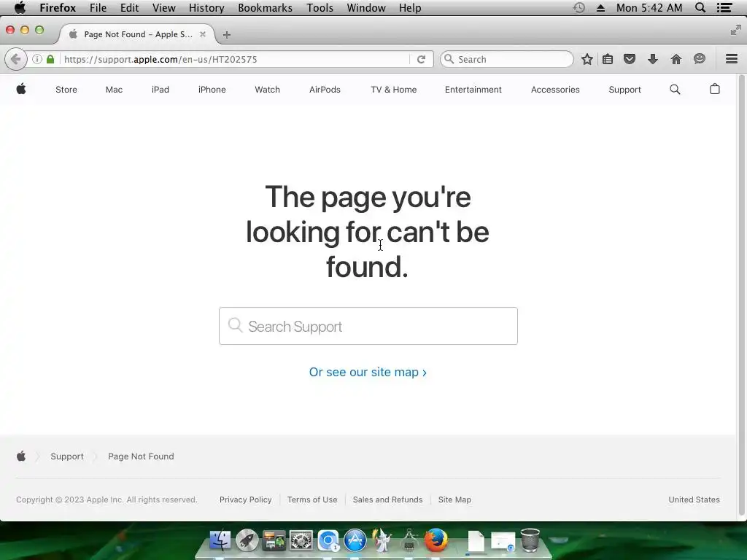Image resolution: width=747 pixels, height=560 pixels.
Task: Open the File menu
Action: click(x=98, y=8)
